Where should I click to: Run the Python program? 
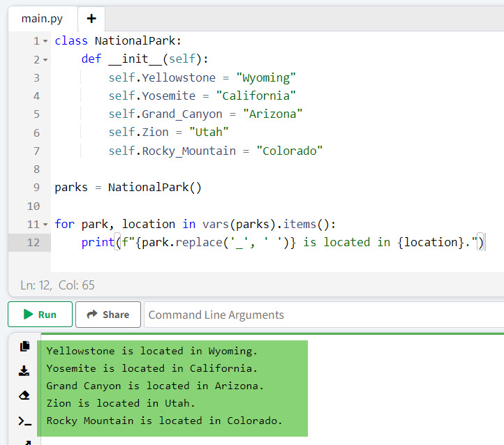point(40,315)
